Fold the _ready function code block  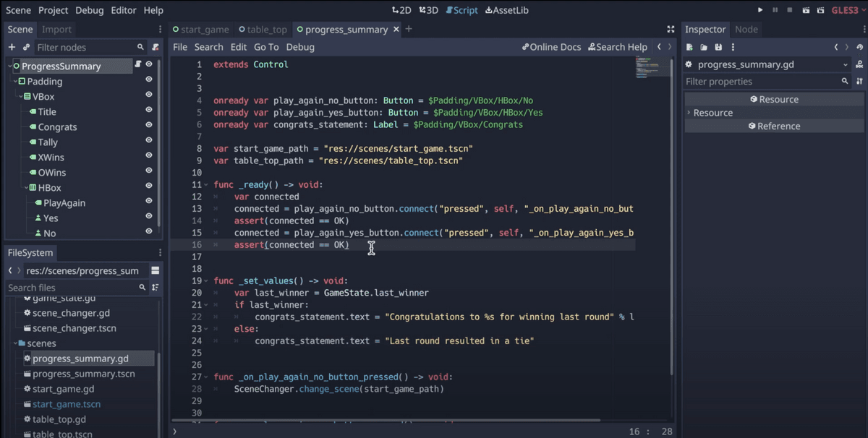click(207, 184)
